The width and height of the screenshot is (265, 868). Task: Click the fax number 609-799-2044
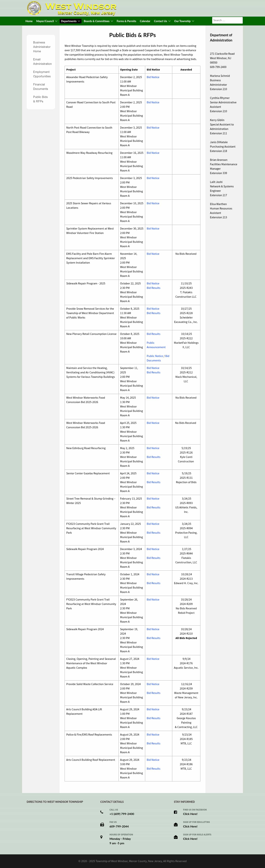119,827
